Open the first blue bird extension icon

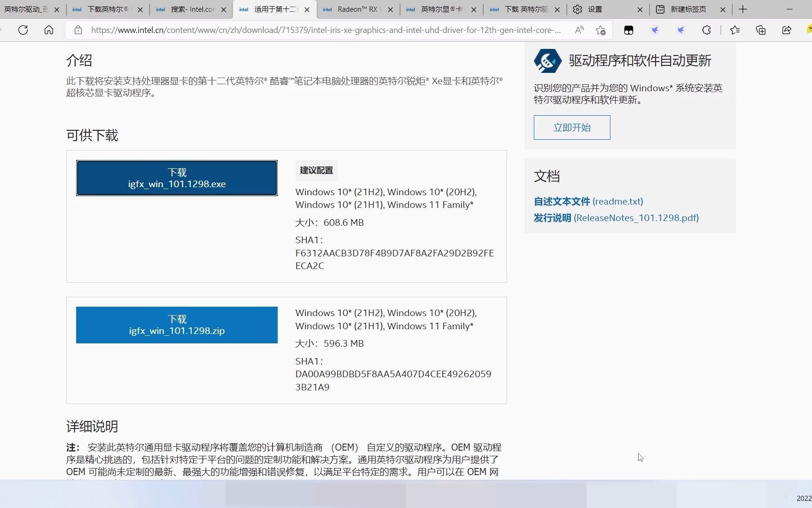pos(655,30)
